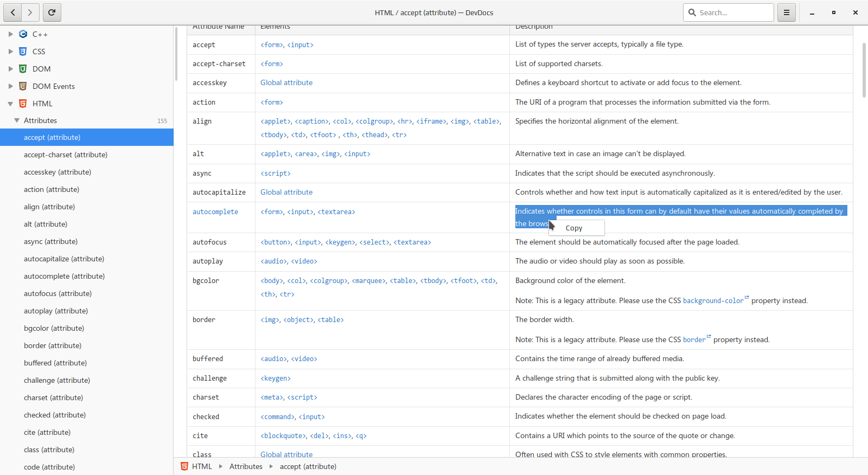Select checked (attribute) in sidebar
868x475 pixels.
(x=87, y=415)
